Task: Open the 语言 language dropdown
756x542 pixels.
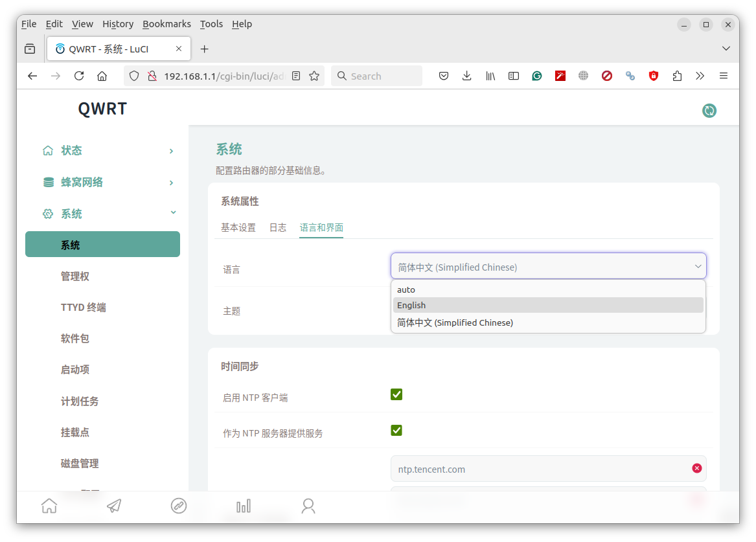Action: point(548,266)
